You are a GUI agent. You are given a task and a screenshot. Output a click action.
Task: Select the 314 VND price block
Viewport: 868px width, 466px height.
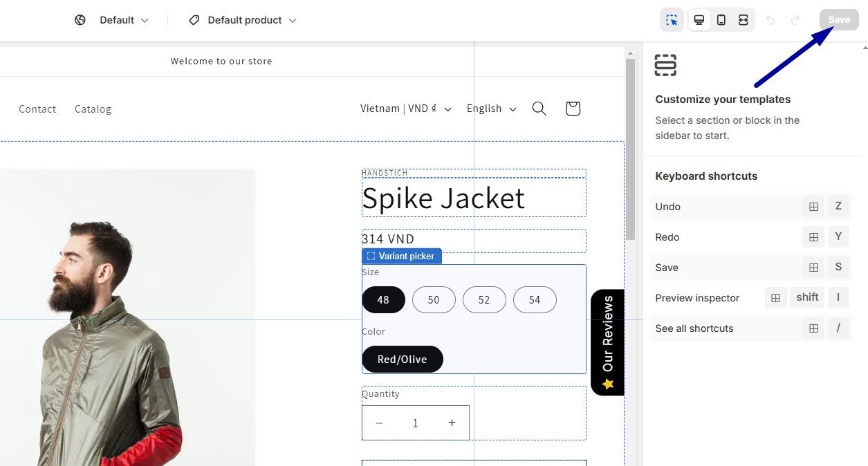(x=474, y=240)
